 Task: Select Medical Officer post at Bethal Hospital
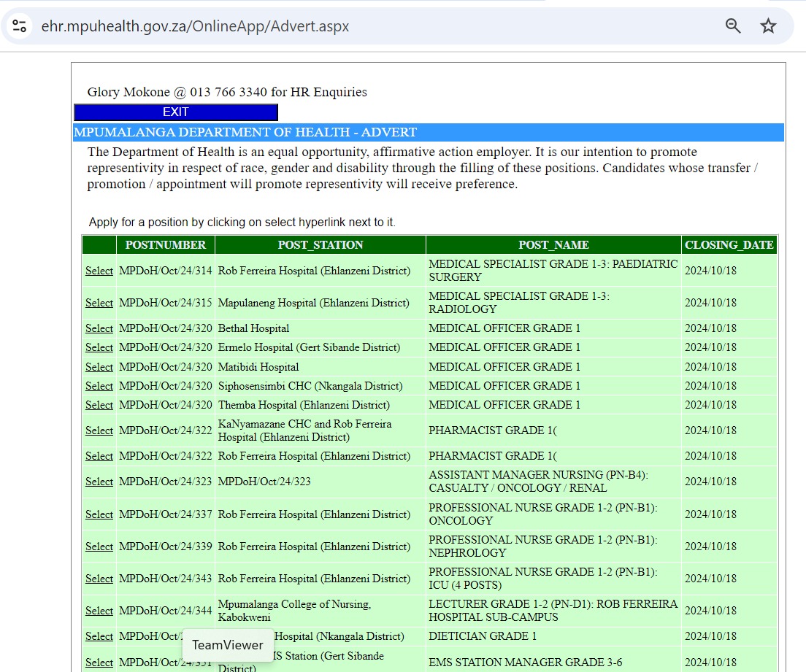pyautogui.click(x=99, y=328)
